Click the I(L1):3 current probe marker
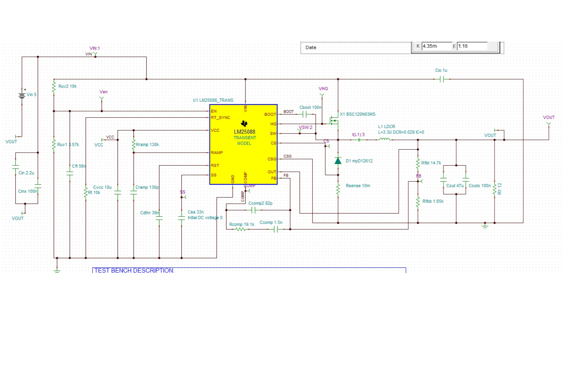 pyautogui.click(x=359, y=140)
